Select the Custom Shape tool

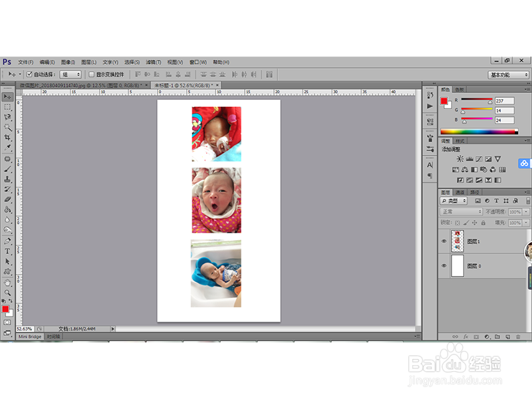tap(7, 272)
